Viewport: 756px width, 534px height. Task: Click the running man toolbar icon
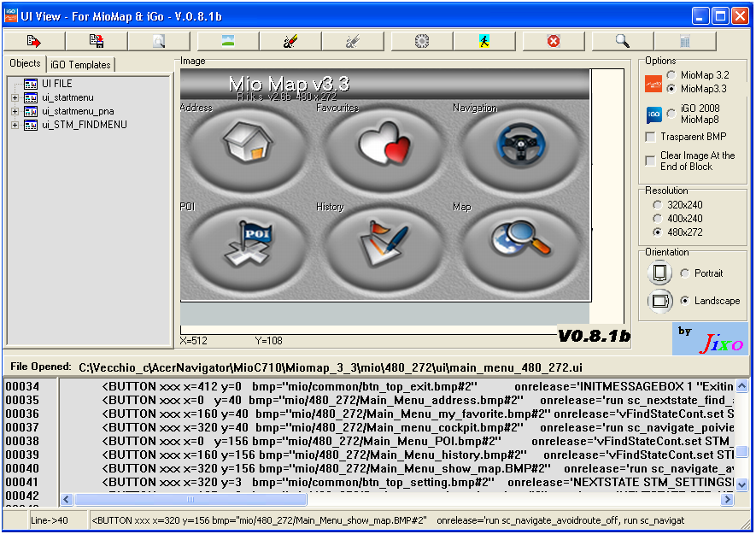484,41
